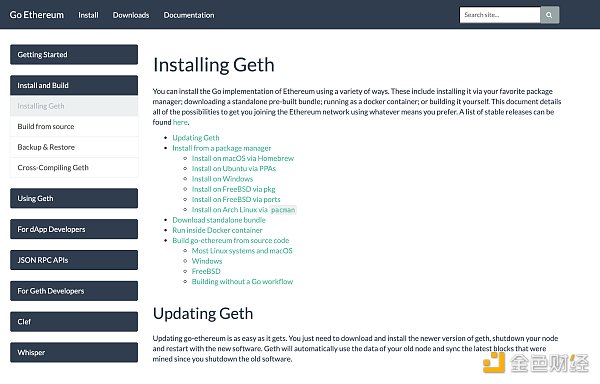Click the search magnifier icon button
The height and width of the screenshot is (384, 600).
(x=549, y=15)
